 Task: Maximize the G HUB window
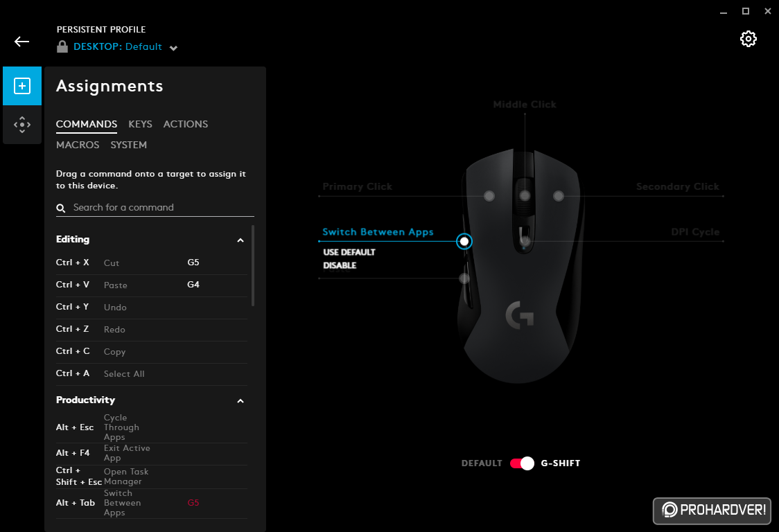745,11
